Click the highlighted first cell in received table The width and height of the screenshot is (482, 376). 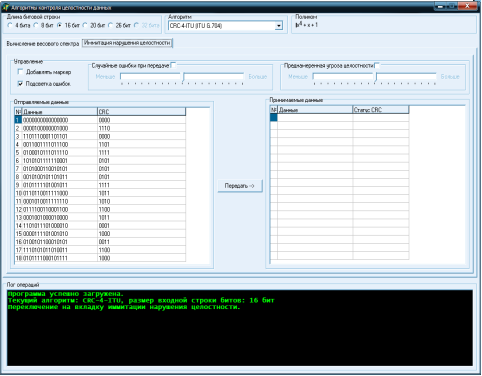273,117
